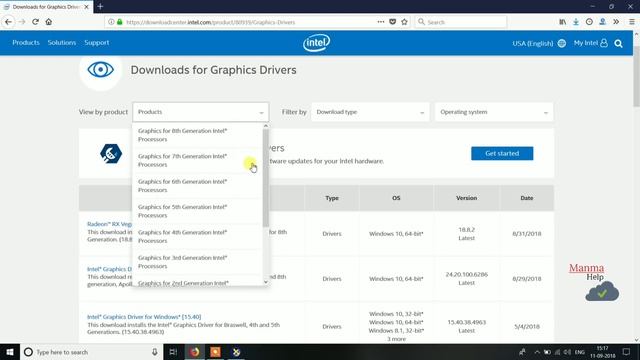
Task: Click the taskbar microphone icon
Action: 155,352
